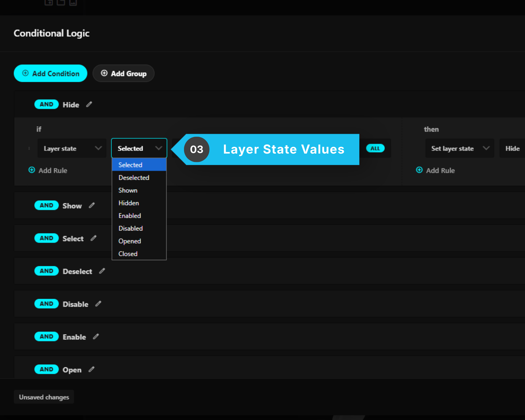Toggle the AND operator for Hide
This screenshot has width=525, height=420.
[46, 104]
